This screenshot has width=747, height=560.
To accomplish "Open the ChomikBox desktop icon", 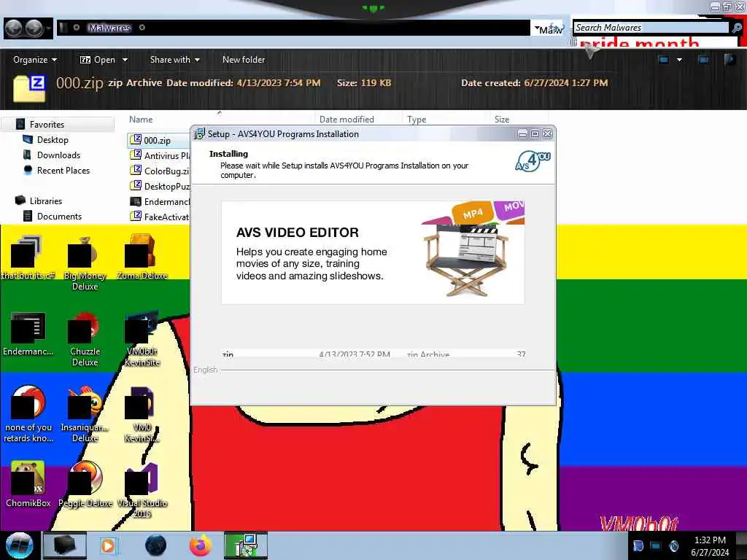I will point(28,484).
